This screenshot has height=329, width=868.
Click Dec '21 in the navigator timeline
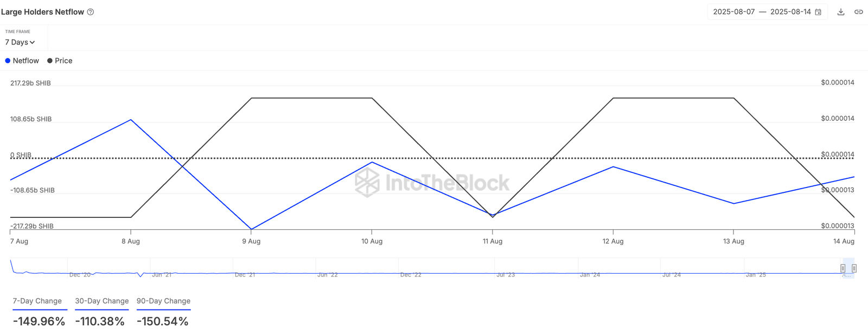pyautogui.click(x=245, y=275)
